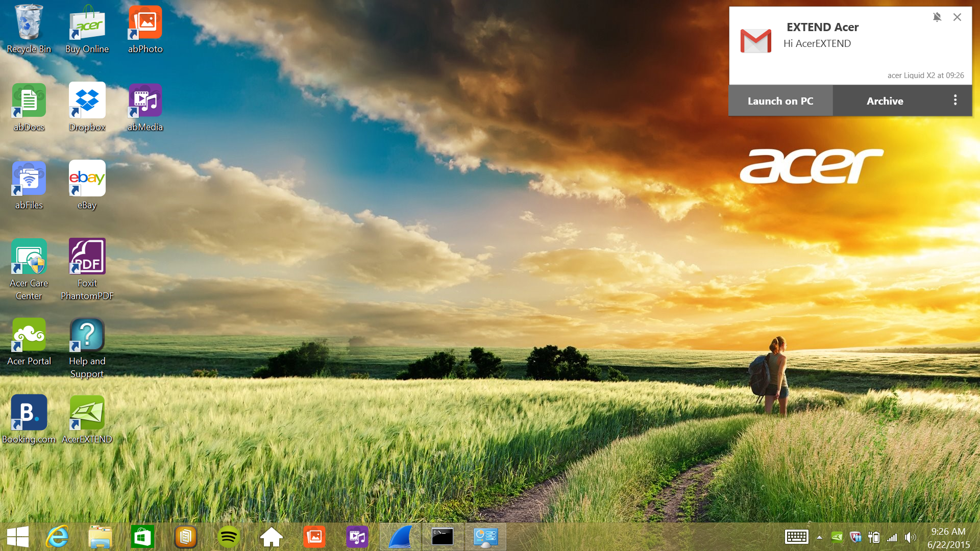980x551 pixels.
Task: Open Windows Store taskbar icon
Action: [x=142, y=537]
